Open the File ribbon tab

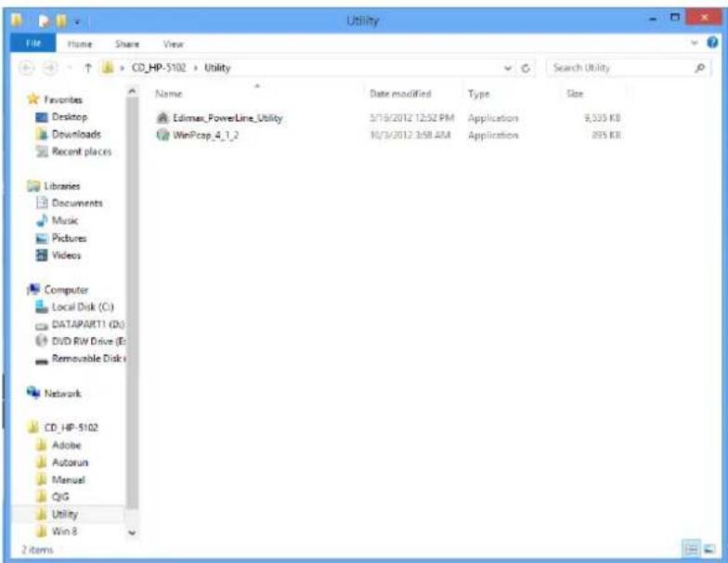coord(33,43)
